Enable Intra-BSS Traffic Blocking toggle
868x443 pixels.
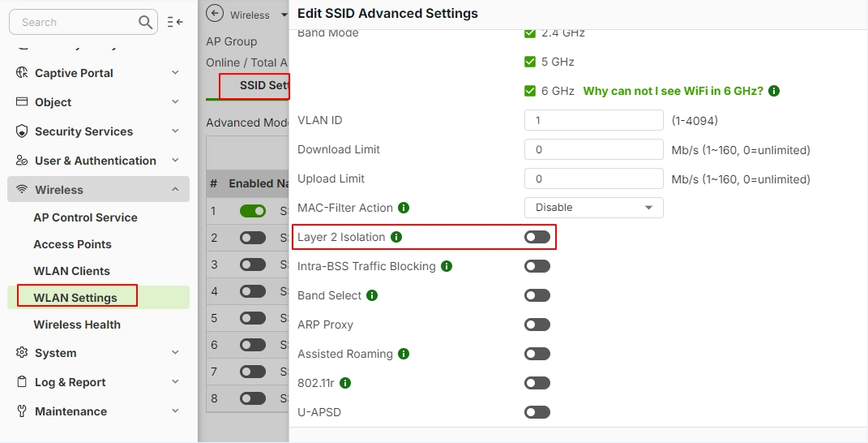(x=537, y=266)
